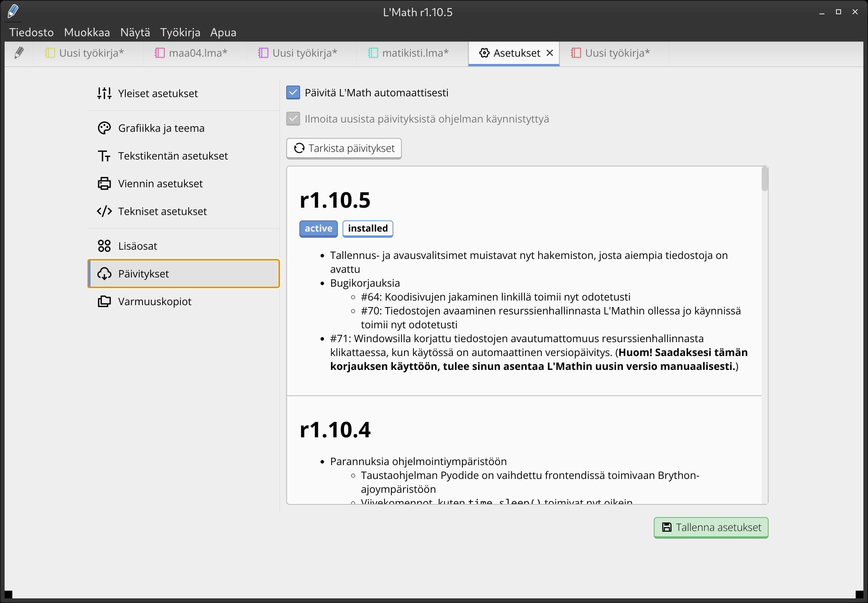Image resolution: width=868 pixels, height=603 pixels.
Task: Click '#64: Koodisivujen jakaminen' changelog line
Action: [496, 297]
